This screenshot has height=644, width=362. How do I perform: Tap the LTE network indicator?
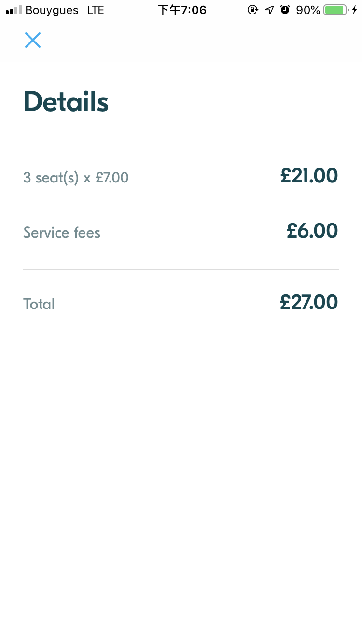tap(96, 10)
